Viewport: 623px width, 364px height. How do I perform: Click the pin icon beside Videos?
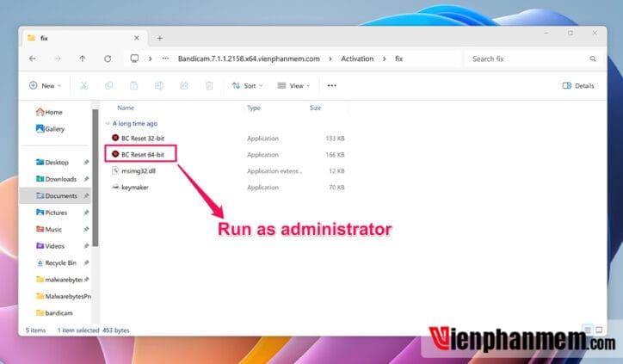pyautogui.click(x=86, y=245)
